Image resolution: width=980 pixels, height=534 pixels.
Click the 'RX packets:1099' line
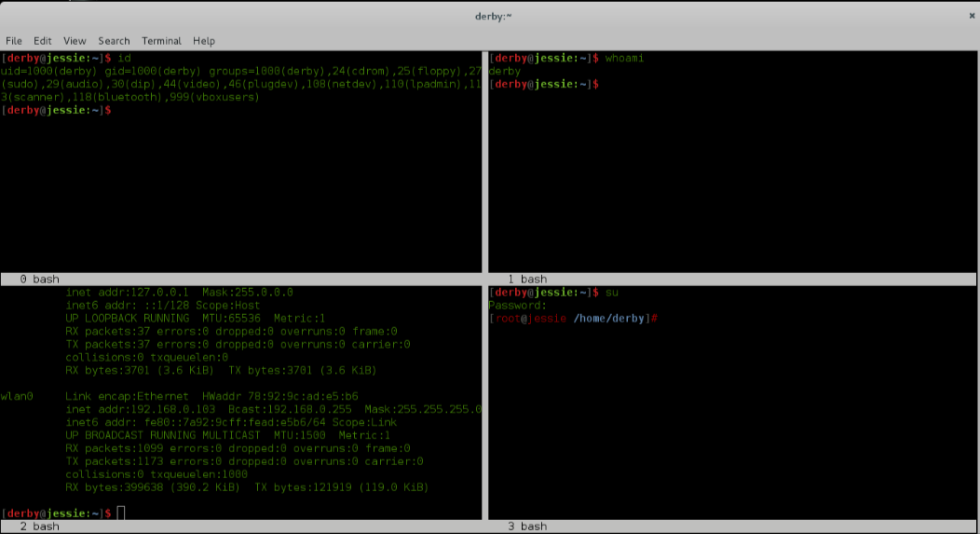tap(238, 448)
